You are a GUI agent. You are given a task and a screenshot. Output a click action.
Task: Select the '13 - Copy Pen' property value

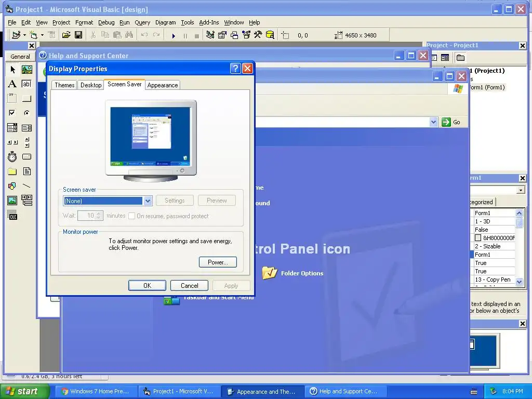pos(494,280)
